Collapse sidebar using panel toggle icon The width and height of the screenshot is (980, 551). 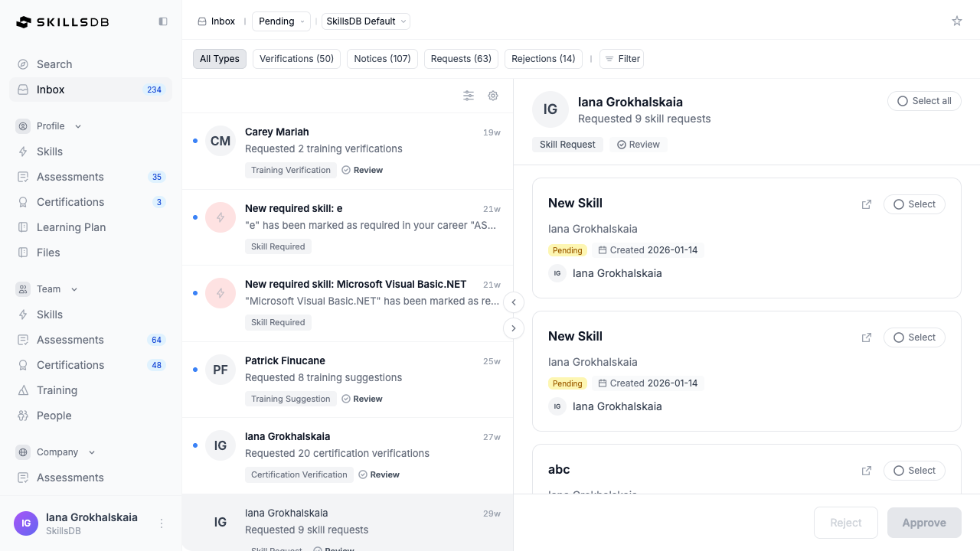(163, 21)
